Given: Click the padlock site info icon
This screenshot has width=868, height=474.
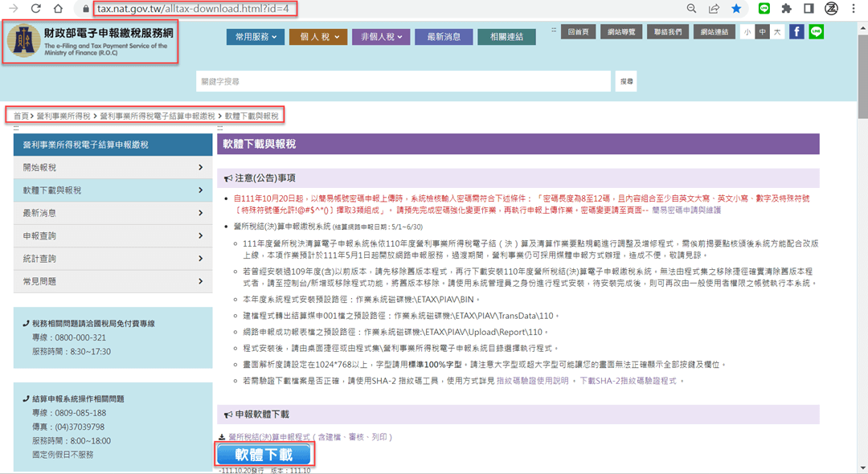Looking at the screenshot, I should (x=86, y=9).
